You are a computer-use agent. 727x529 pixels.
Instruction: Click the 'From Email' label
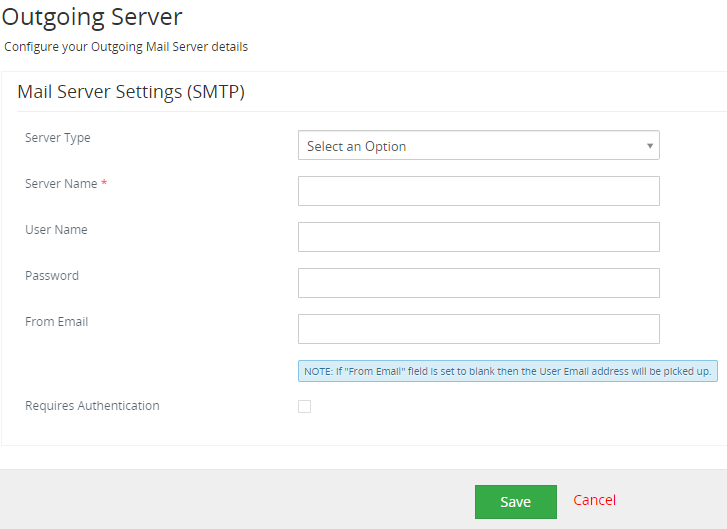57,321
